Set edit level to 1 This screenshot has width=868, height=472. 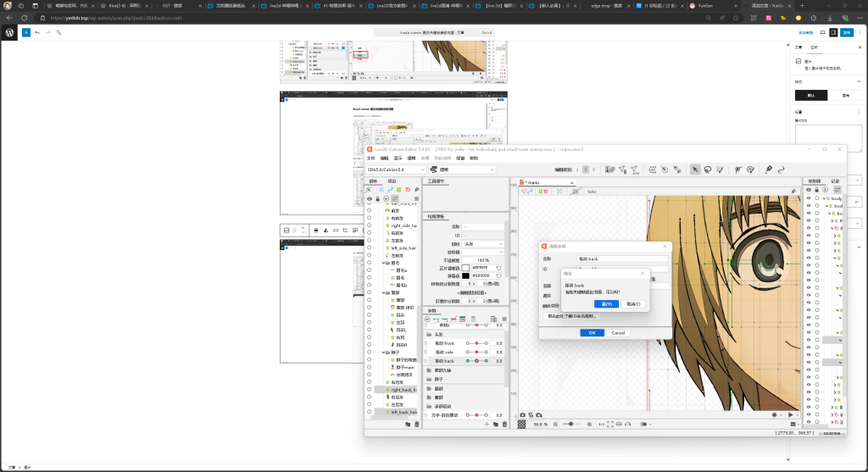[576, 169]
